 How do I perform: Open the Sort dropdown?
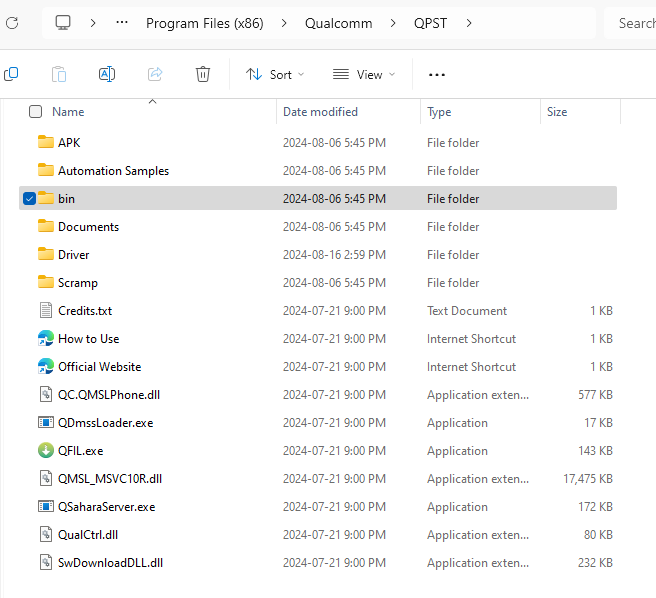pyautogui.click(x=275, y=74)
